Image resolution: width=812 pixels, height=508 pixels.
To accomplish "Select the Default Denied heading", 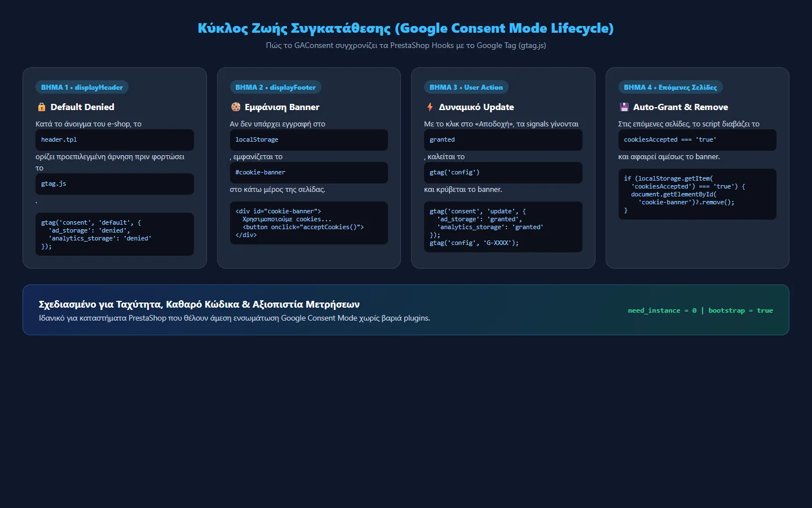I will 82,107.
